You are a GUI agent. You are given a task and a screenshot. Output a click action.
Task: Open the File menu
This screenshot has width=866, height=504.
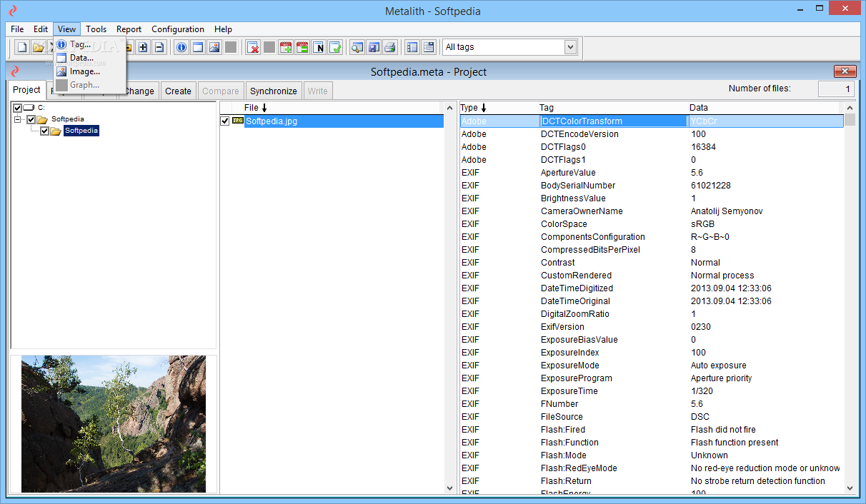[17, 29]
